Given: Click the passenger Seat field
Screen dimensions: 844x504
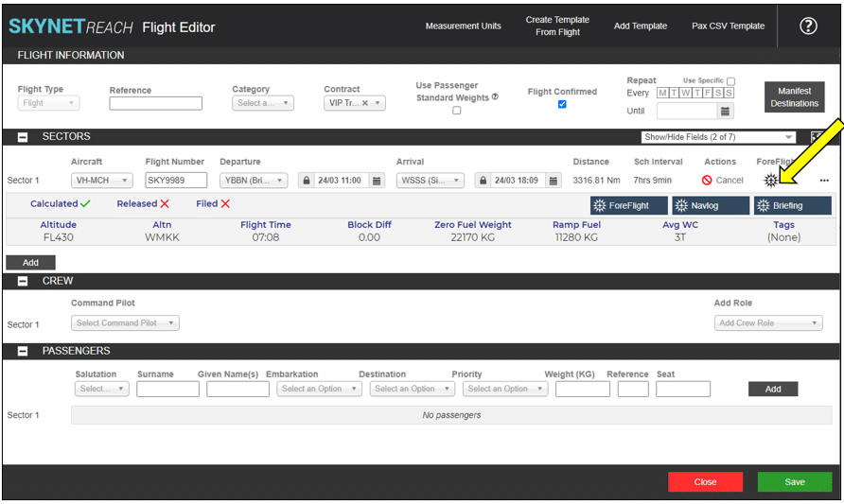Looking at the screenshot, I should [683, 389].
